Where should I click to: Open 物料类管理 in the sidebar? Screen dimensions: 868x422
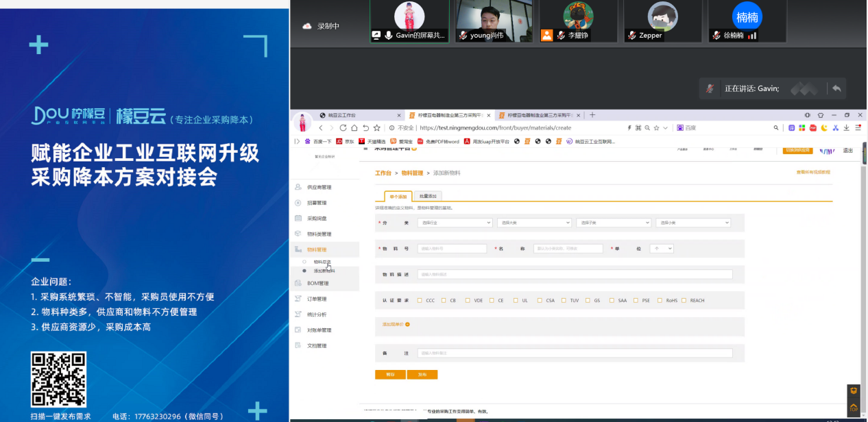pos(319,234)
